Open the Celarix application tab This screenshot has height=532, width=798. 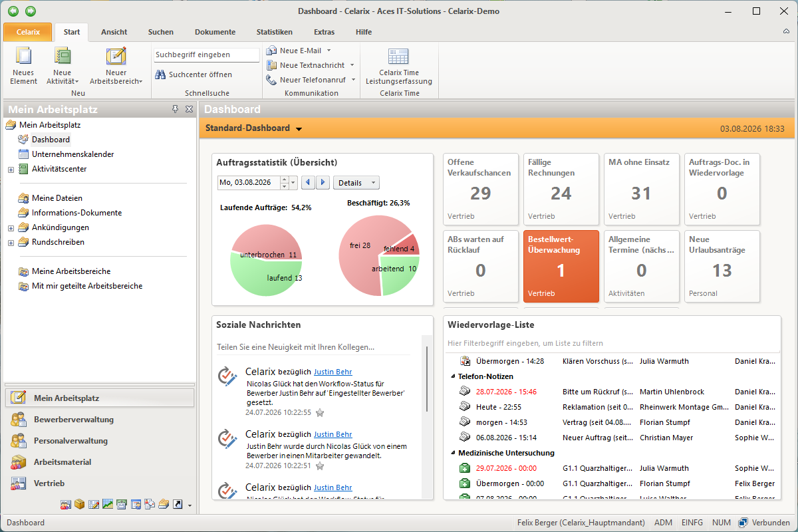click(27, 32)
